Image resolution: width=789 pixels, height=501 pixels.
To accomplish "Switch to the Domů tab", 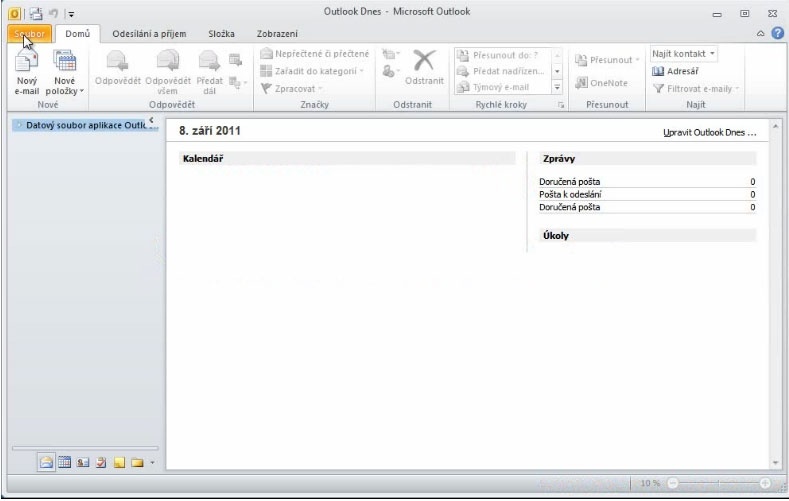I will [77, 34].
